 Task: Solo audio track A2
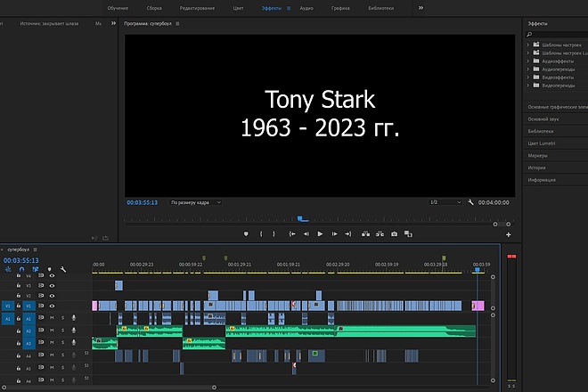coord(62,331)
